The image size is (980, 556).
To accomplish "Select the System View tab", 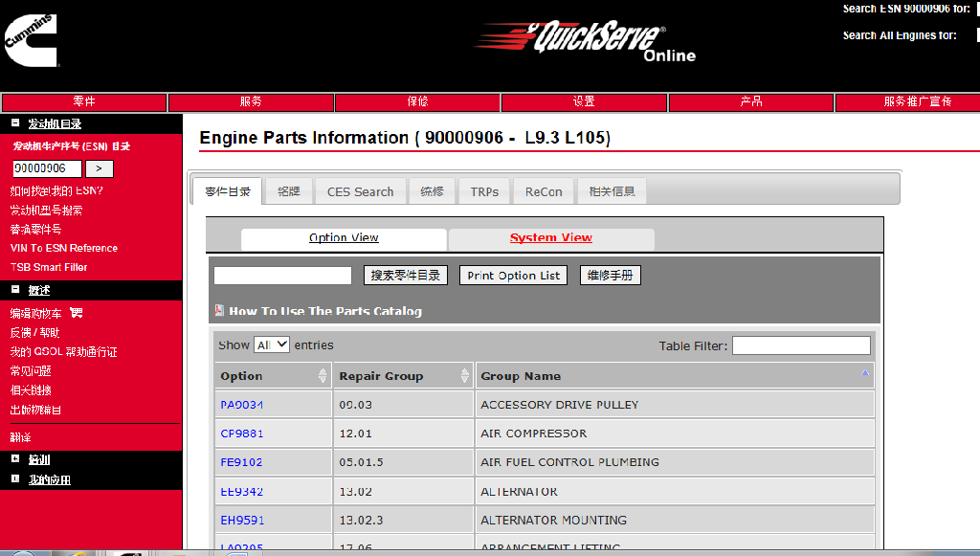I will click(551, 238).
